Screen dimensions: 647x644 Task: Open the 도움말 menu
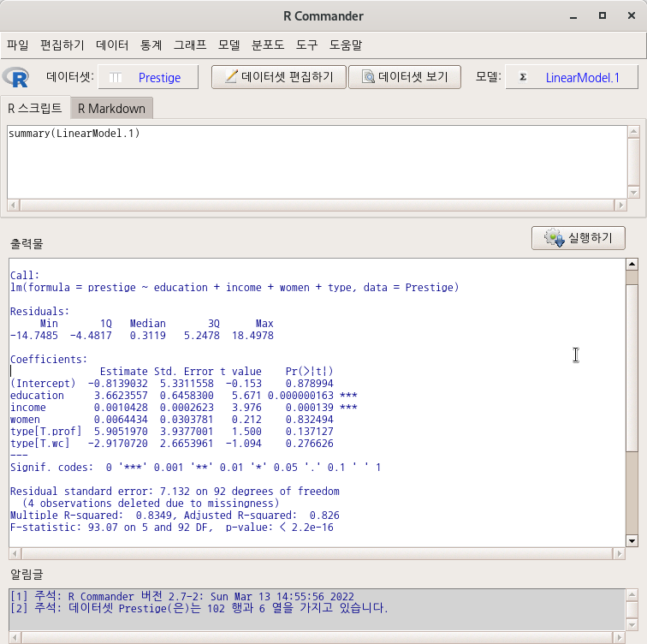[x=346, y=45]
